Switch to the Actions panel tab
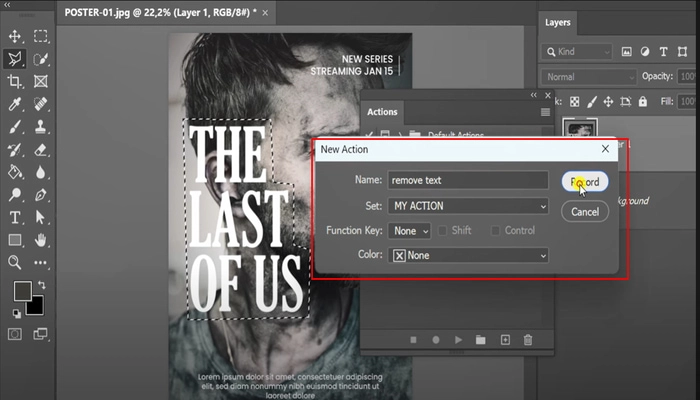 pos(382,112)
